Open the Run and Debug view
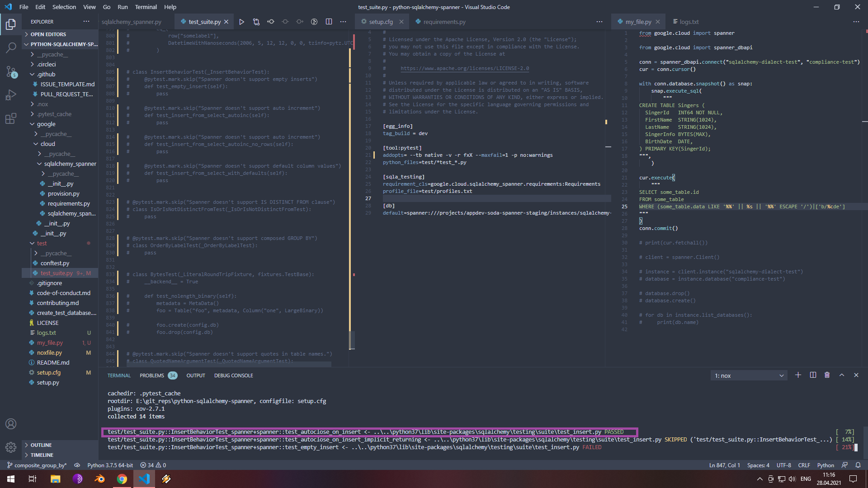 pos(11,95)
